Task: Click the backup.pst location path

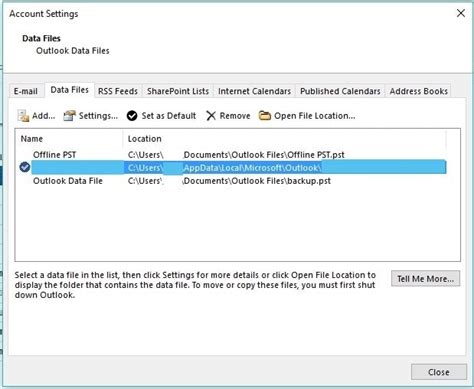Action: [x=229, y=181]
